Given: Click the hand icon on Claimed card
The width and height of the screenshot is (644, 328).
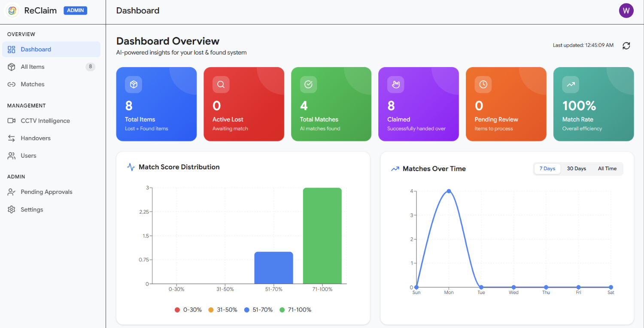Looking at the screenshot, I should click(x=395, y=85).
